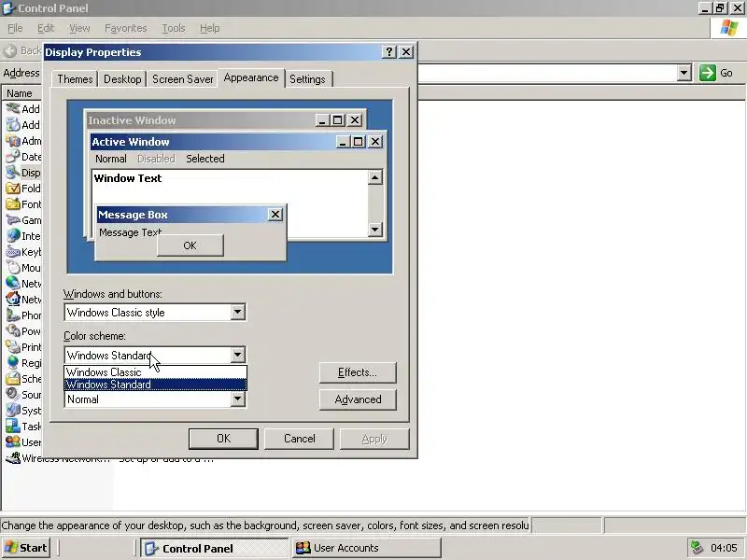Viewport: 747px width, 560px height.
Task: Open the Favorites menu
Action: click(126, 28)
